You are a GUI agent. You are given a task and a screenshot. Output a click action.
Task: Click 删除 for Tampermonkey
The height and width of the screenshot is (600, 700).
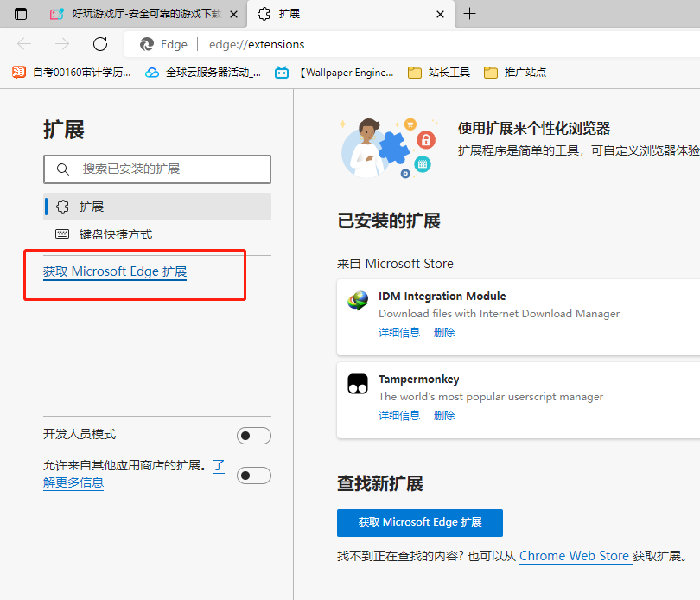pyautogui.click(x=444, y=416)
